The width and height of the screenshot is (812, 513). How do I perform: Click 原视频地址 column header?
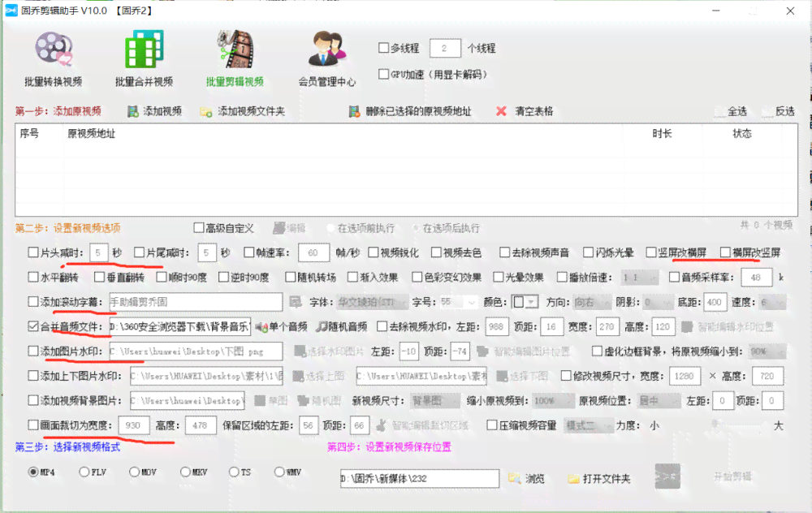click(x=91, y=134)
